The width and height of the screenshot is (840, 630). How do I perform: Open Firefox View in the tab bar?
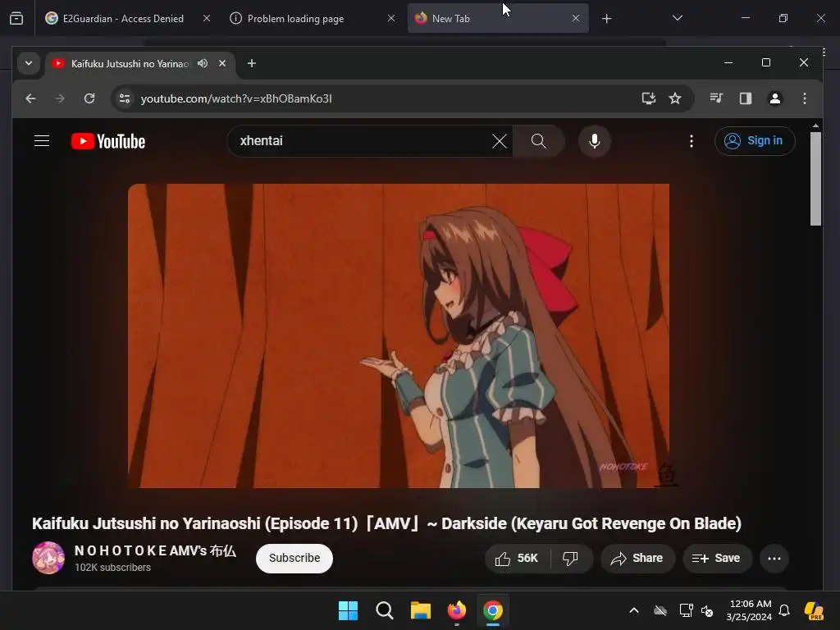coord(16,18)
